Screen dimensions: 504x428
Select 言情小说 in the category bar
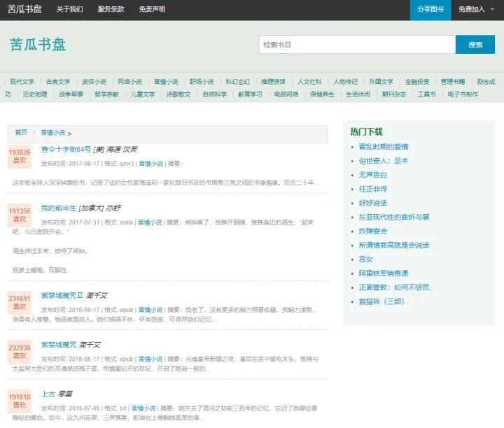166,82
